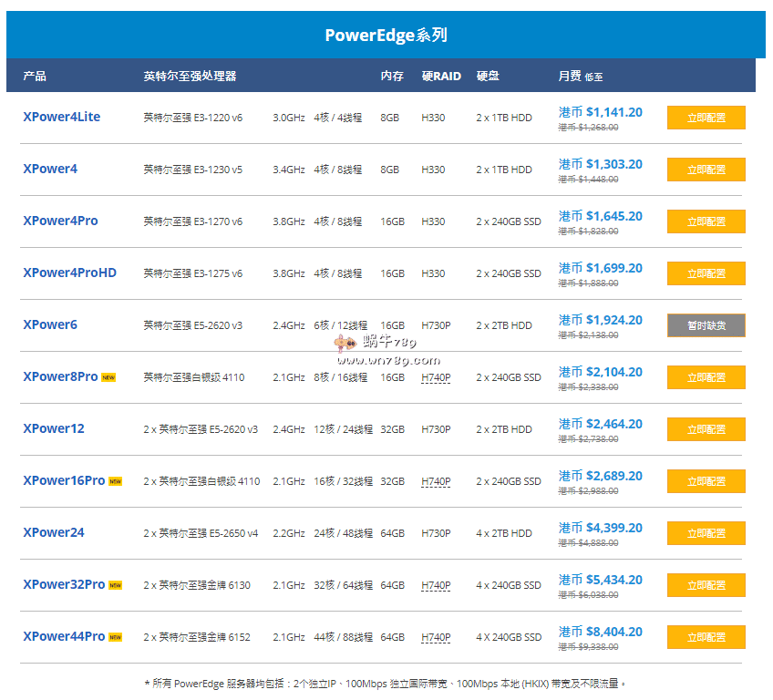The image size is (773, 700).
Task: Configure the XPower8Pro server
Action: coord(706,377)
